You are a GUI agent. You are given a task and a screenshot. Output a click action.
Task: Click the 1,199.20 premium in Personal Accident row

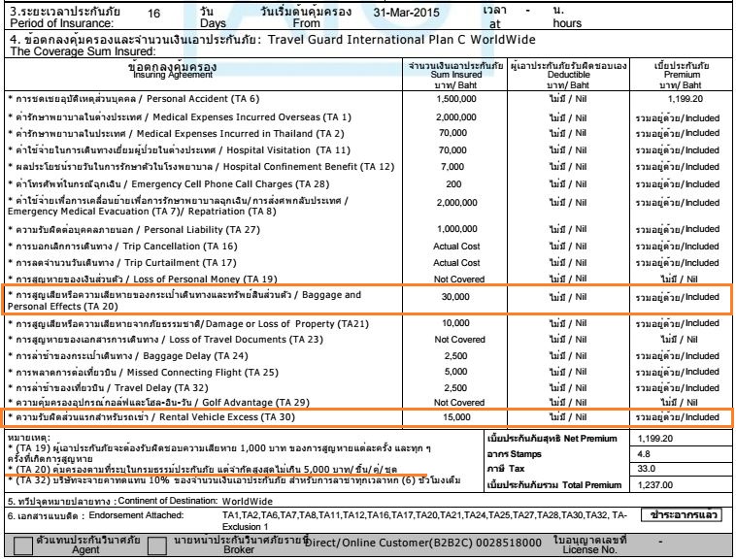coord(685,99)
